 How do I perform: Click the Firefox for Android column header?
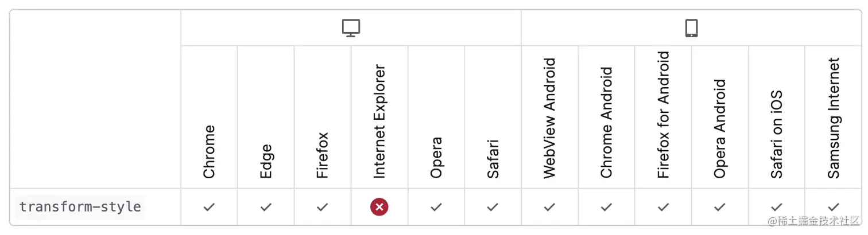pyautogui.click(x=663, y=115)
